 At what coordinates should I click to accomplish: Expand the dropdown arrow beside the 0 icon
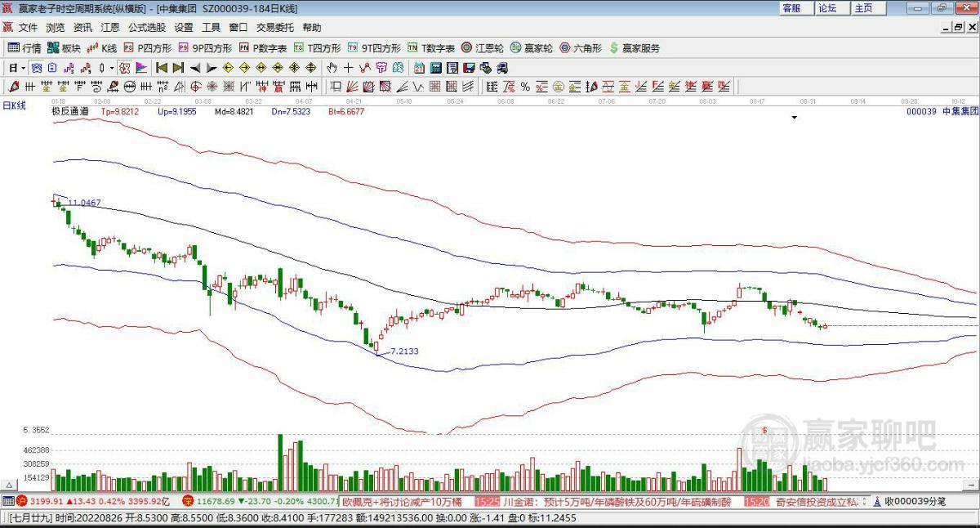point(112,67)
